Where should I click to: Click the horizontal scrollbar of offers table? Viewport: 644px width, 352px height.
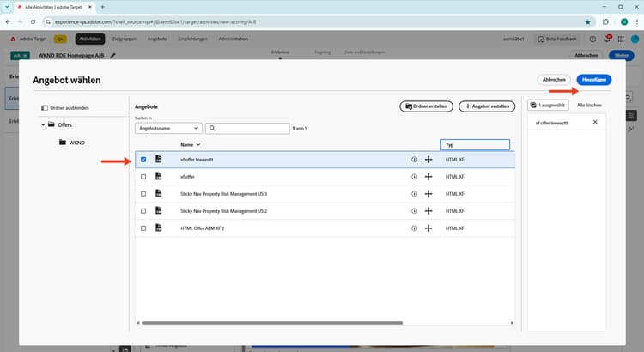[272, 323]
